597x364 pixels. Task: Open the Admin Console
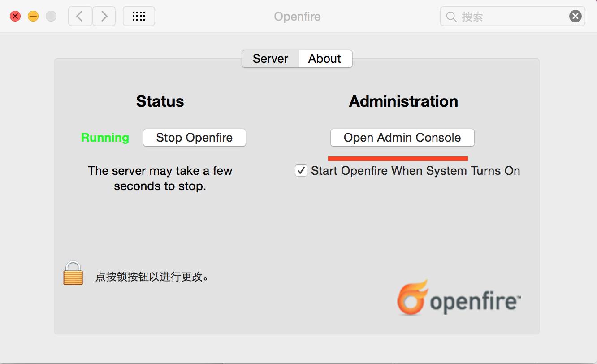pyautogui.click(x=402, y=138)
